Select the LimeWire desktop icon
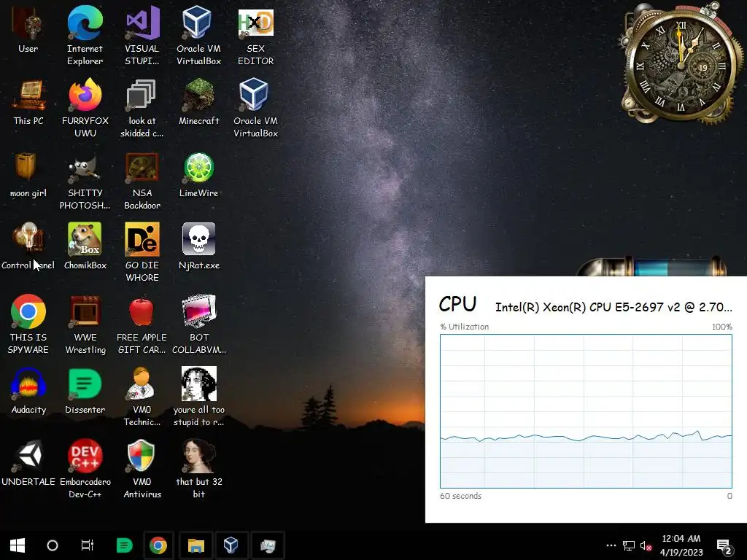Viewport: 747px width, 560px height. tap(198, 175)
